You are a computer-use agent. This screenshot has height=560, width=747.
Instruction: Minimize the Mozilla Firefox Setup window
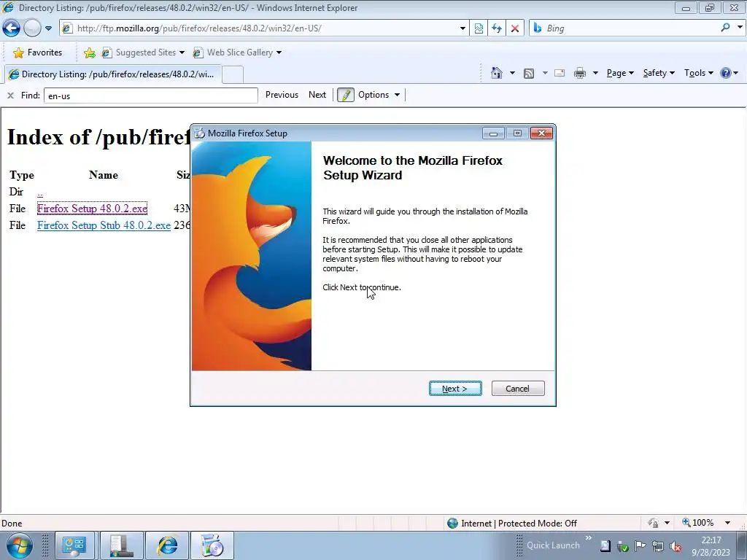pos(494,133)
